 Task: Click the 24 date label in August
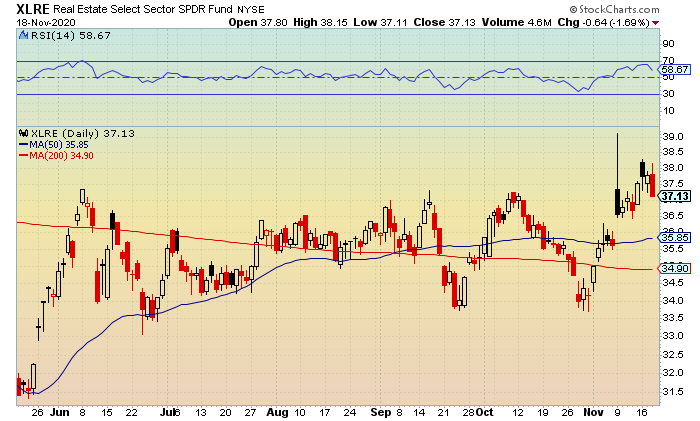(350, 412)
